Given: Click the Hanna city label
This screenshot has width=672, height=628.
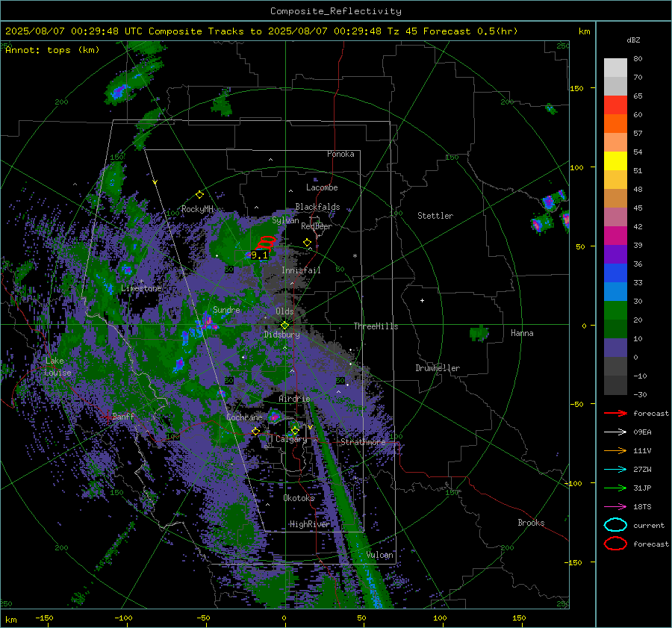Looking at the screenshot, I should tap(522, 333).
